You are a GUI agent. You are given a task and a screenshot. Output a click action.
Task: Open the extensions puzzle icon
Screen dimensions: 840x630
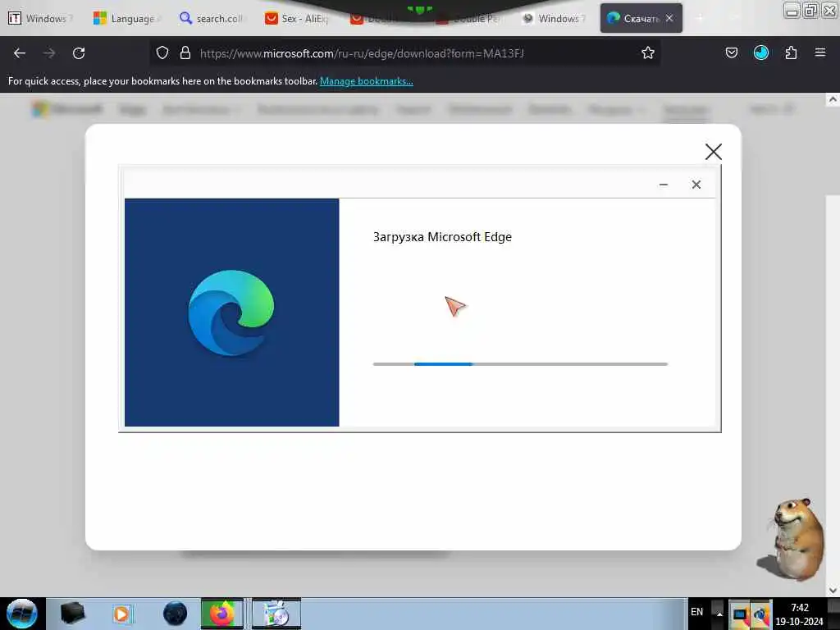coord(791,52)
